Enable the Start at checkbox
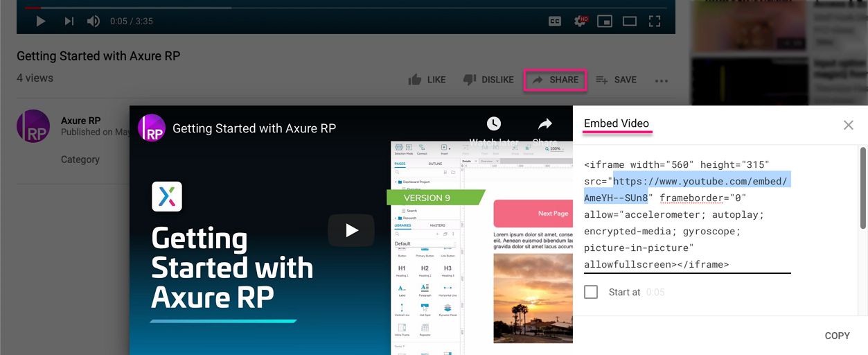This screenshot has height=355, width=868. point(591,292)
